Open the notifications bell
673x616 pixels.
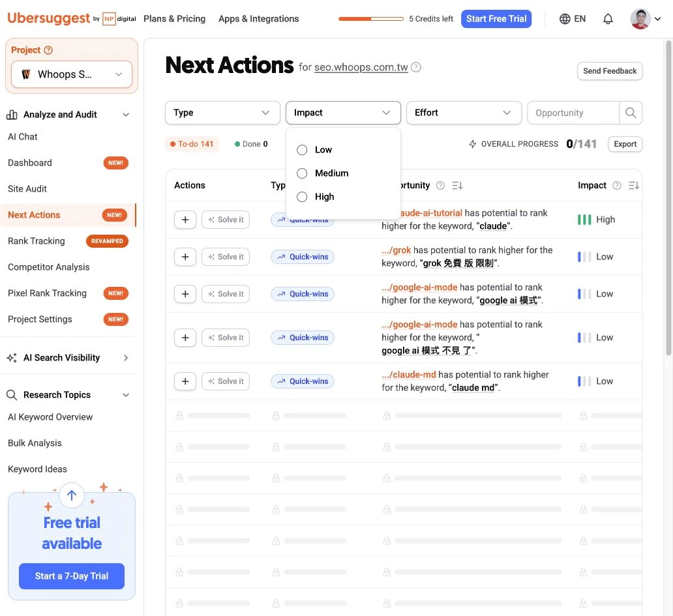pos(608,19)
